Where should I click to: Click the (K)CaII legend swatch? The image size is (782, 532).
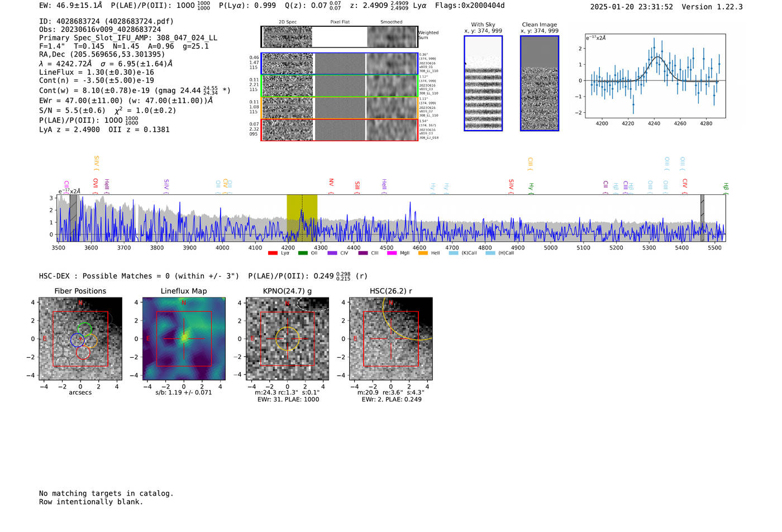(x=454, y=253)
